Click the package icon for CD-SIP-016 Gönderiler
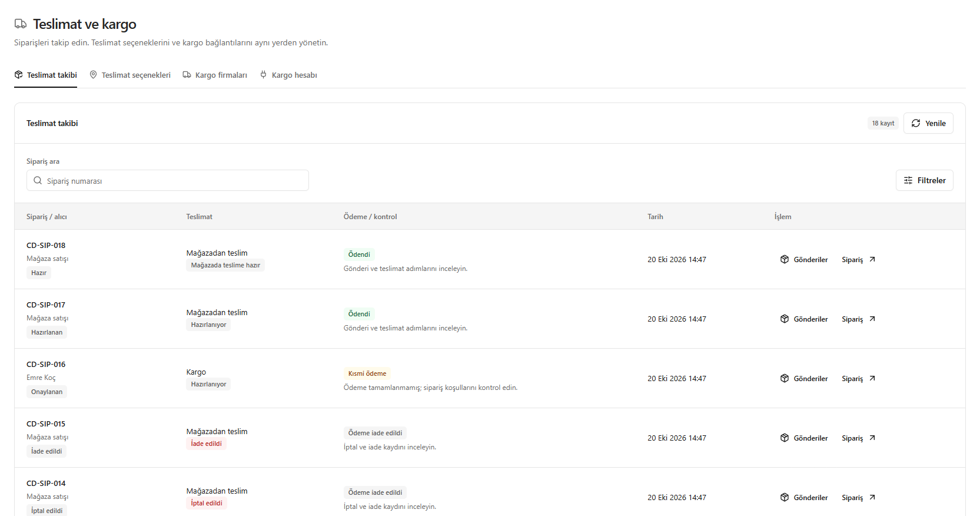 [785, 378]
